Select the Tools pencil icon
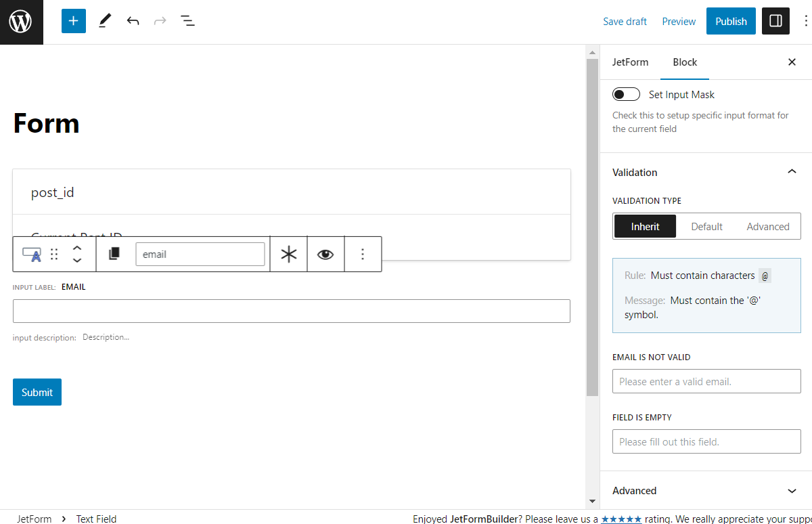This screenshot has height=524, width=812. pos(104,21)
